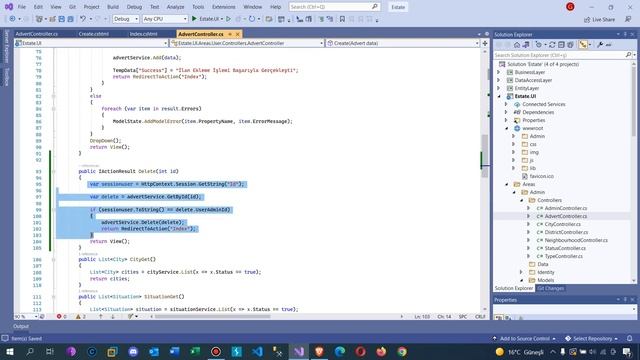This screenshot has width=640, height=360.
Task: Click the wrench Properties icon in Solution Explorer
Action: [x=600, y=45]
